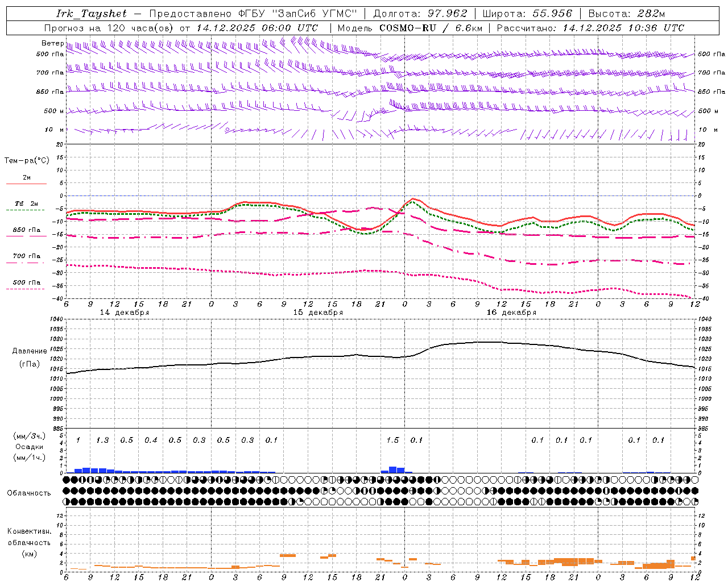Image resolution: width=728 pixels, height=582 pixels.
Task: Select the Рассчитано: 14.12.2025 10:36 UTC text
Action: click(590, 28)
